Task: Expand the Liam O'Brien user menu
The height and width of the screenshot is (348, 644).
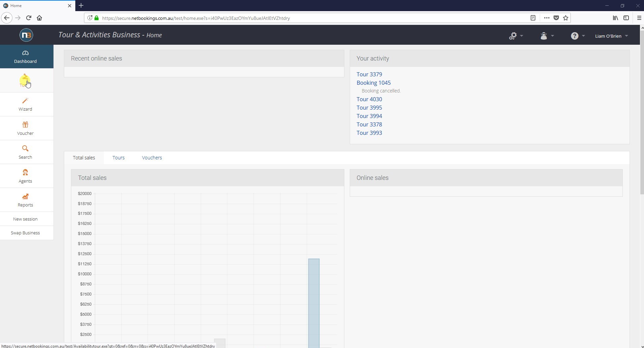Action: (x=611, y=36)
